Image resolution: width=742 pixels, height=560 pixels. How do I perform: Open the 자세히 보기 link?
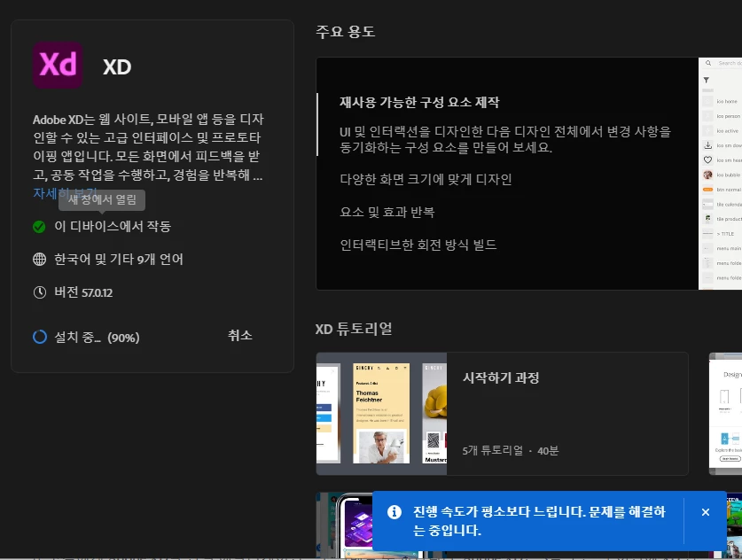(x=66, y=193)
